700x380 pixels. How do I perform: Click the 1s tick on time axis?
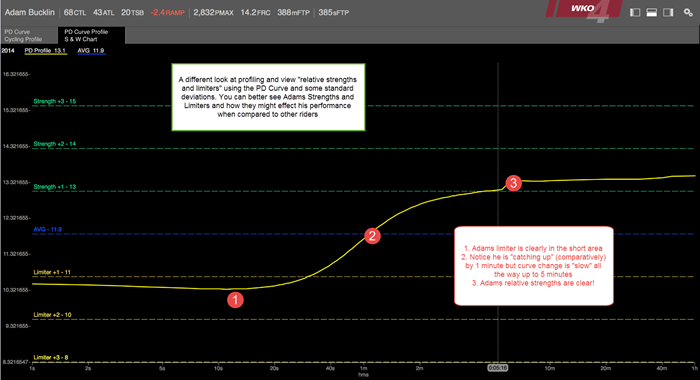click(x=32, y=368)
